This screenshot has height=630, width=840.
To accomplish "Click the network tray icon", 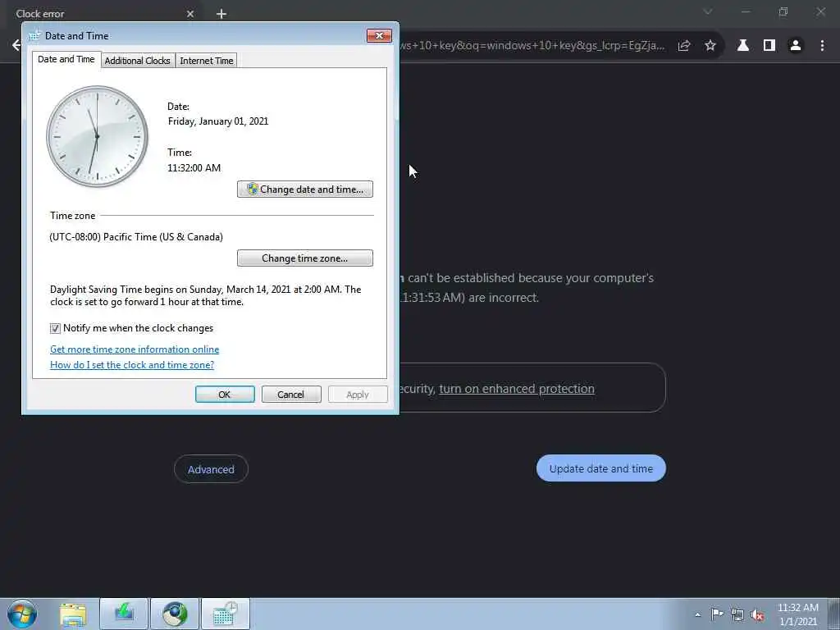I will (737, 614).
